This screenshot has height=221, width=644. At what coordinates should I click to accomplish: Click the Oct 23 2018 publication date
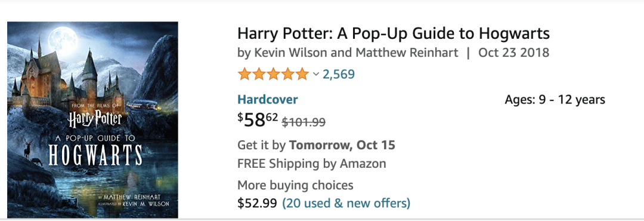[514, 53]
